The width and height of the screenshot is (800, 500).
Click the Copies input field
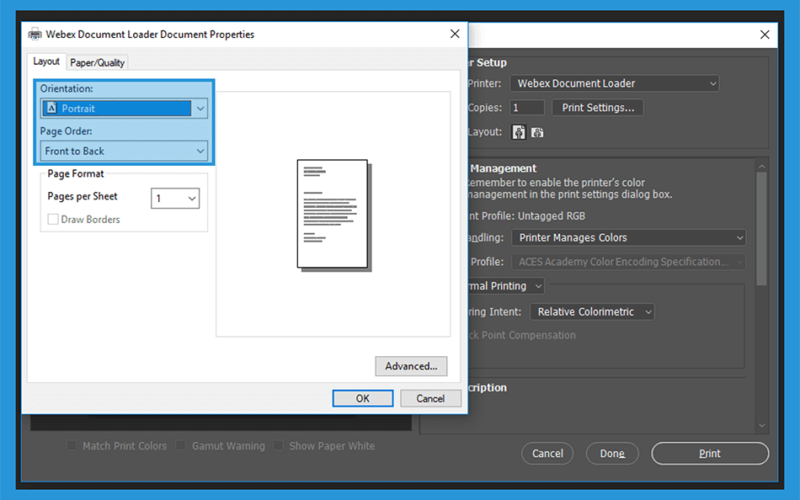tap(527, 108)
